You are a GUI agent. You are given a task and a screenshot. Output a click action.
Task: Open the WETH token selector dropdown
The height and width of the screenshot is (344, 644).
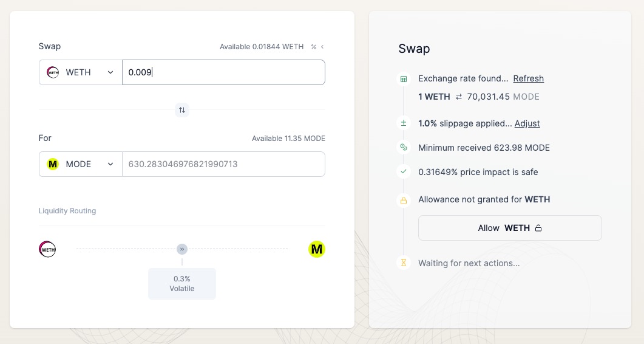coord(81,72)
